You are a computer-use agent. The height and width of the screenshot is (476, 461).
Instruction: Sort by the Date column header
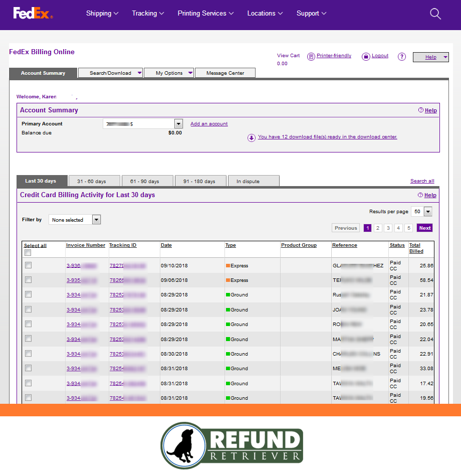click(x=166, y=245)
